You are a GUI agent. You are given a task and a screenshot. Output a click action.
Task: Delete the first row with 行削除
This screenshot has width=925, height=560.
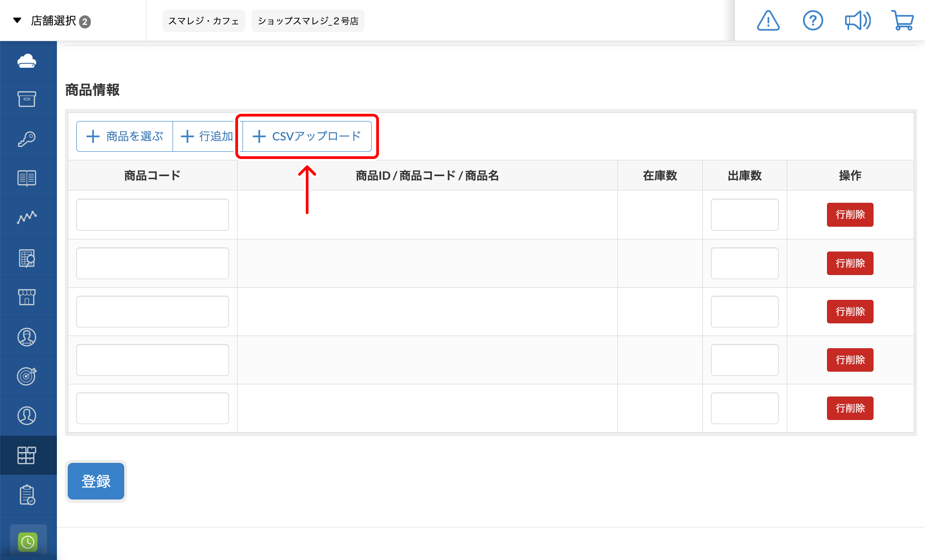[850, 215]
